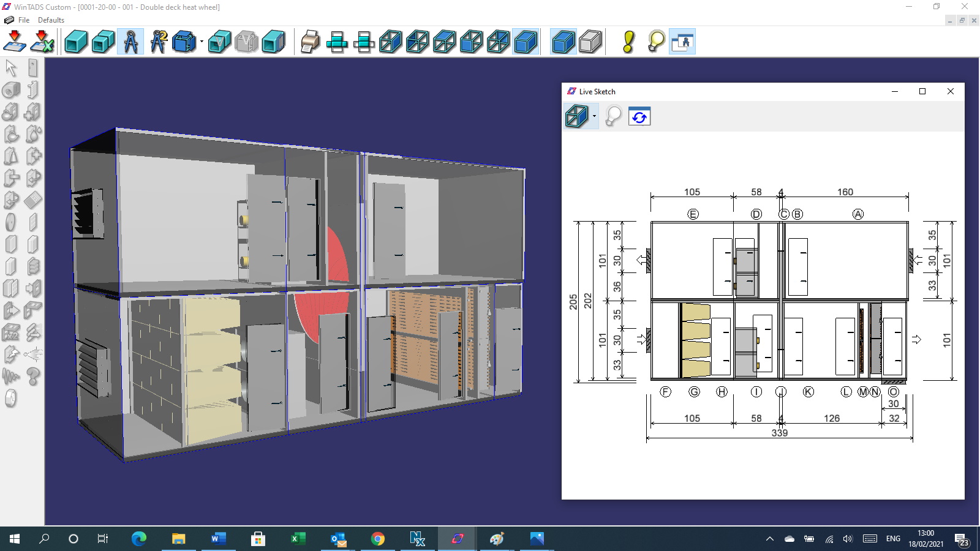This screenshot has height=551, width=980.
Task: Click section label E in Live Sketch
Action: pos(693,214)
